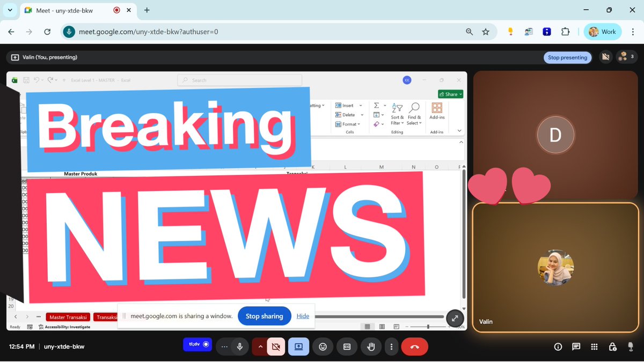Click the Excel vertical scrollbar
644x362 pixels.
click(x=464, y=234)
